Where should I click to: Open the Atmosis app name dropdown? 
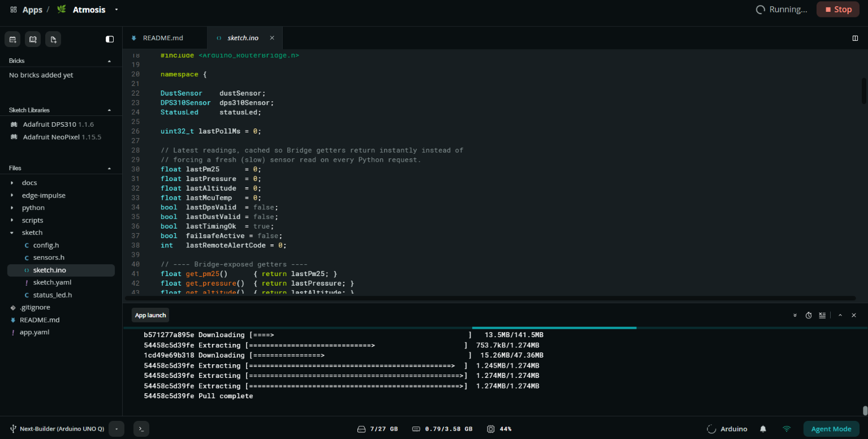point(116,10)
